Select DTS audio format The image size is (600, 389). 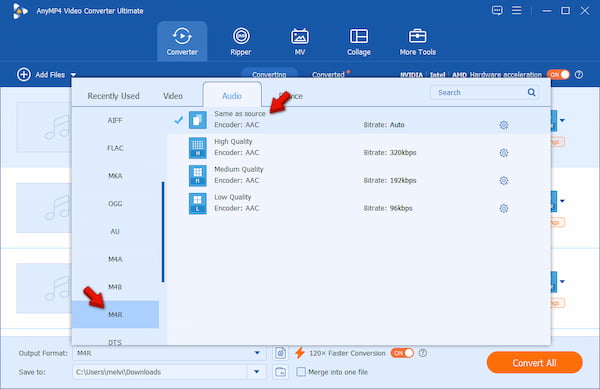click(115, 340)
